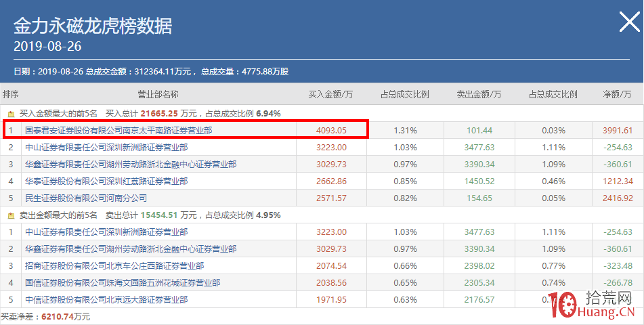Click the ratio cell 0.77%
644x325 pixels.
tap(553, 266)
